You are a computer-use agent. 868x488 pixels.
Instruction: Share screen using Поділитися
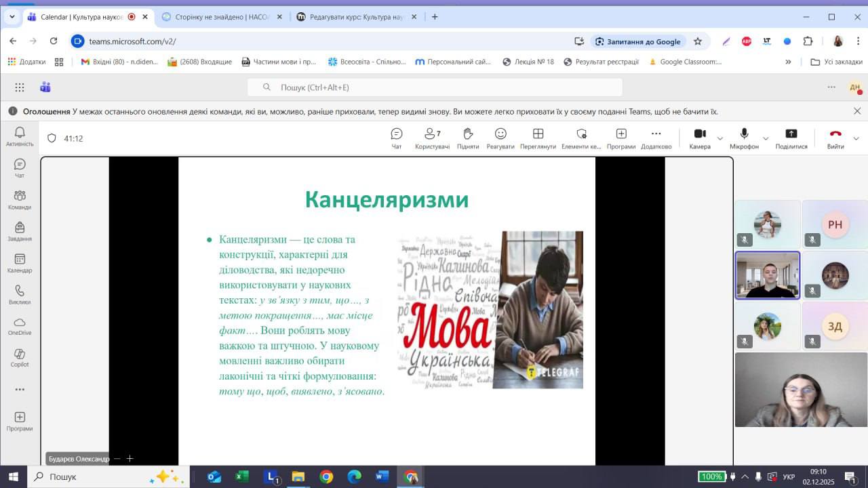point(791,138)
